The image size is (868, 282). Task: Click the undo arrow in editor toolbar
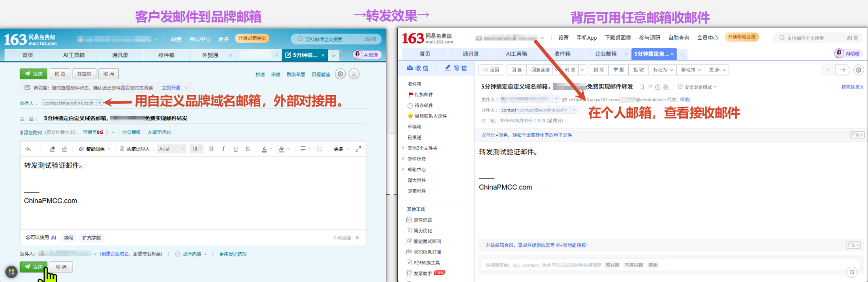click(28, 149)
